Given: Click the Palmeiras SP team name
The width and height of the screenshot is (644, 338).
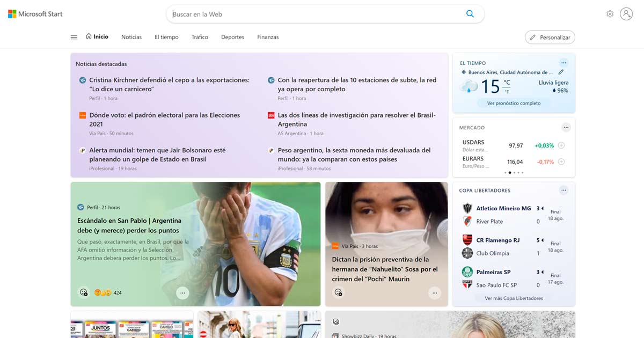Looking at the screenshot, I should [x=493, y=272].
